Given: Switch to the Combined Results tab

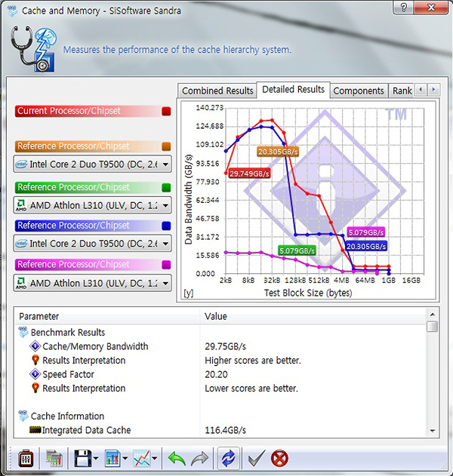Looking at the screenshot, I should (x=217, y=91).
